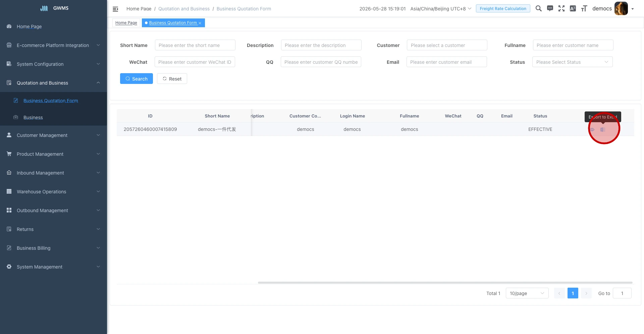The height and width of the screenshot is (334, 644).
Task: Expand E-commerce Platform Integration menu
Action: point(54,45)
